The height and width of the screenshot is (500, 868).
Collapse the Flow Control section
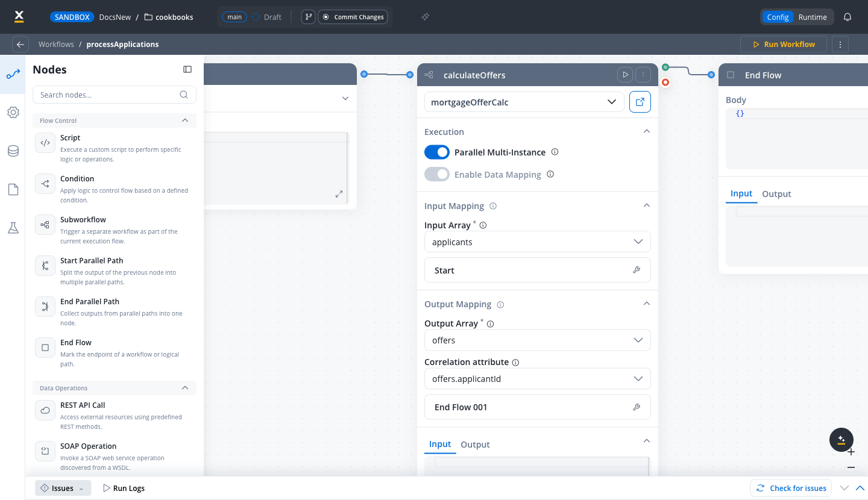[185, 120]
